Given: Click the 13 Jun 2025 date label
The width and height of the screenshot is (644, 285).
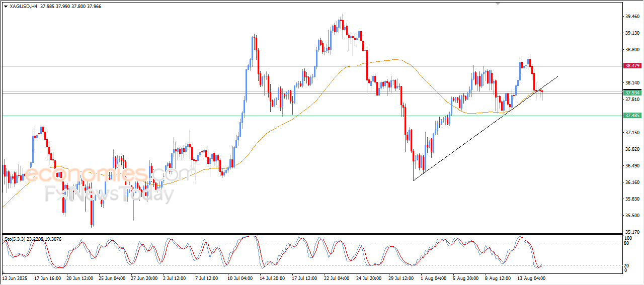Looking at the screenshot, I should coord(15,277).
